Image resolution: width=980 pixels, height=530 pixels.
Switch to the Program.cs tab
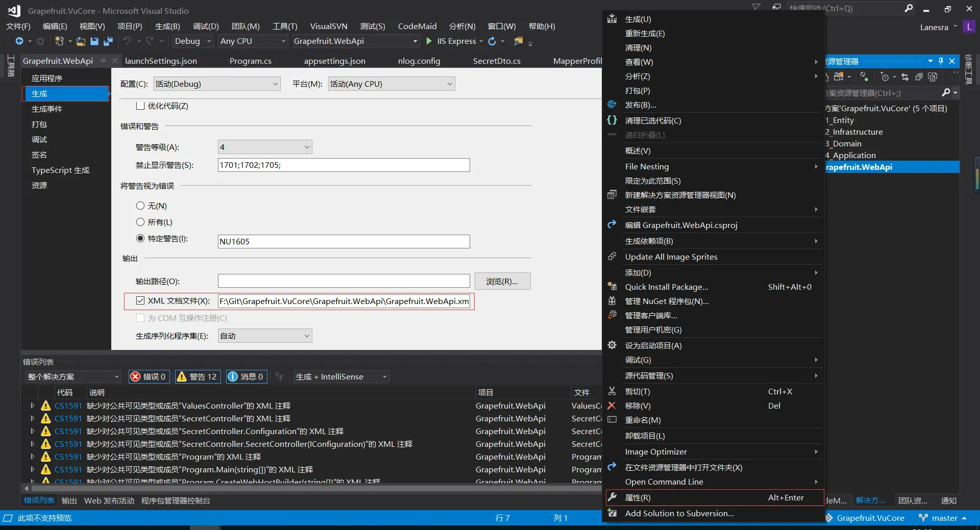click(x=251, y=61)
